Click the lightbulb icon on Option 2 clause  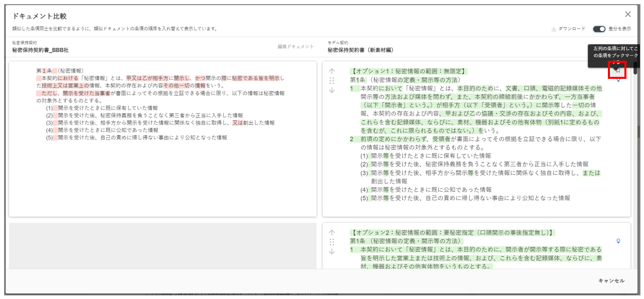coord(618,241)
